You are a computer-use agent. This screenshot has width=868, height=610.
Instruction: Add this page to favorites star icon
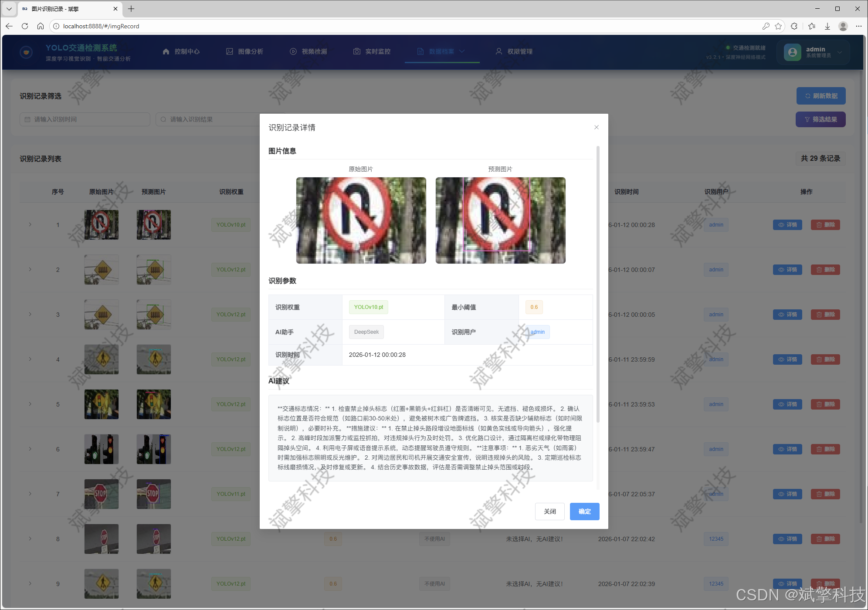(x=778, y=26)
